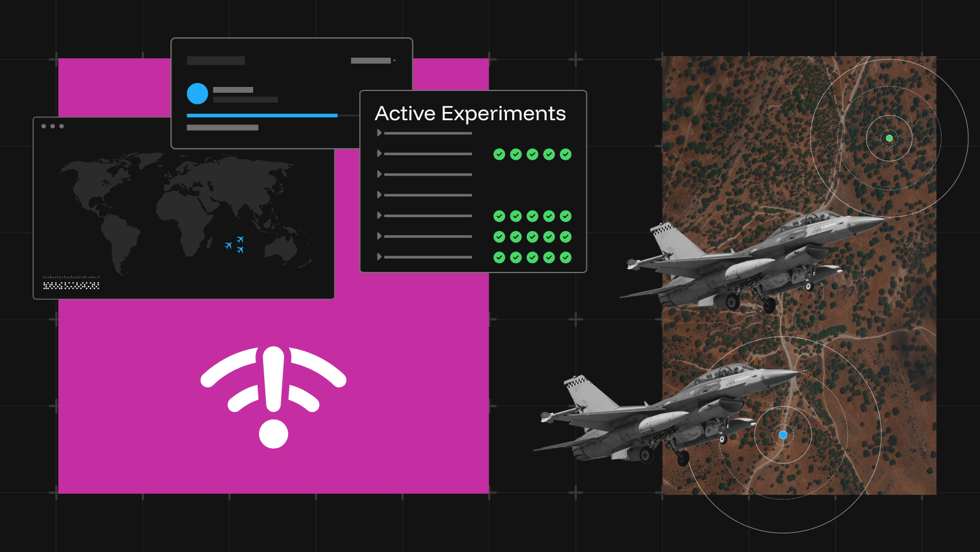Viewport: 980px width, 552px height.
Task: Click middle green checkmark in sixth experiment row
Action: 533,237
